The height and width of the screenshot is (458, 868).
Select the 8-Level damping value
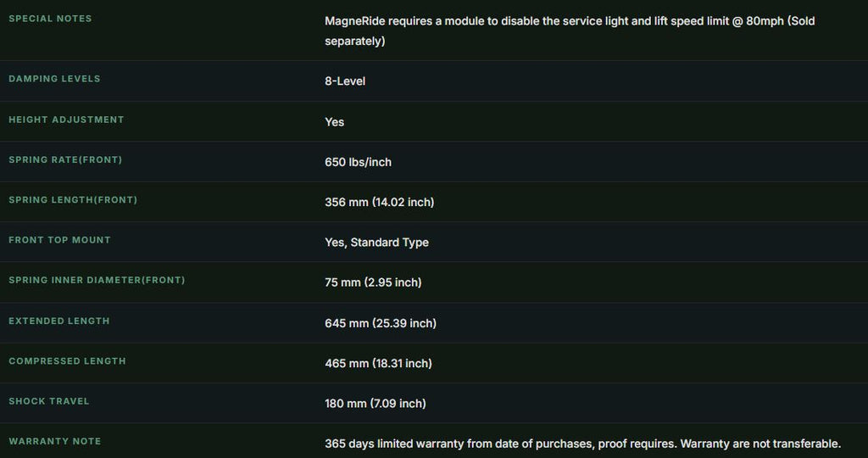[x=345, y=81]
